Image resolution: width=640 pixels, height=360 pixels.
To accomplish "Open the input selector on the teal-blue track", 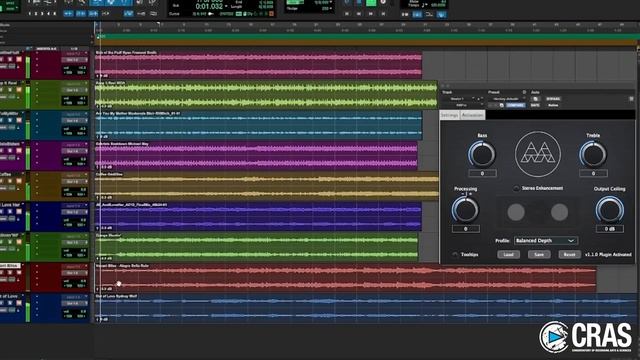I will [75, 115].
